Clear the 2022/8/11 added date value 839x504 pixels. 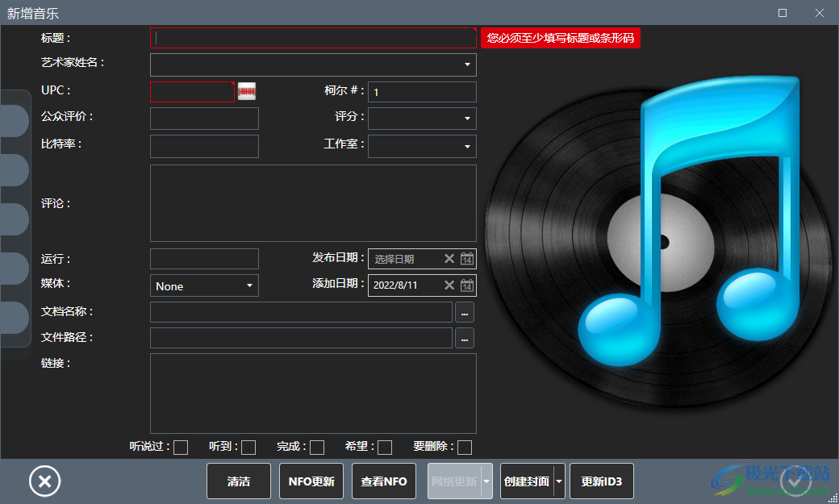click(x=449, y=285)
